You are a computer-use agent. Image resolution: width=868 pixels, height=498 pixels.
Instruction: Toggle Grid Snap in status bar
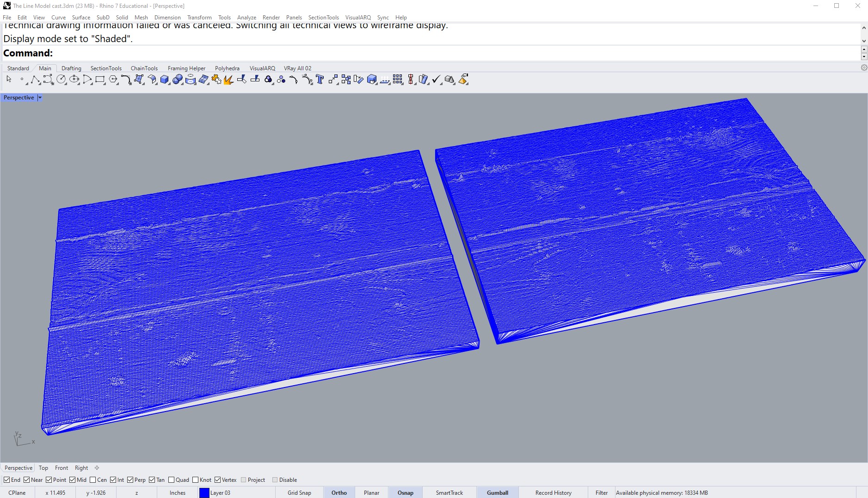tap(299, 493)
